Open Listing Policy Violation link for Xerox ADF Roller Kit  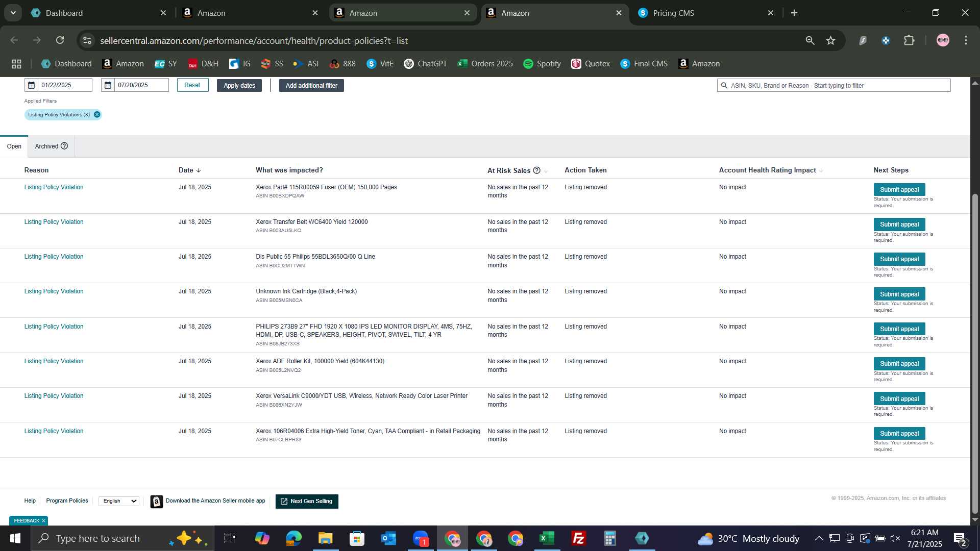point(54,361)
